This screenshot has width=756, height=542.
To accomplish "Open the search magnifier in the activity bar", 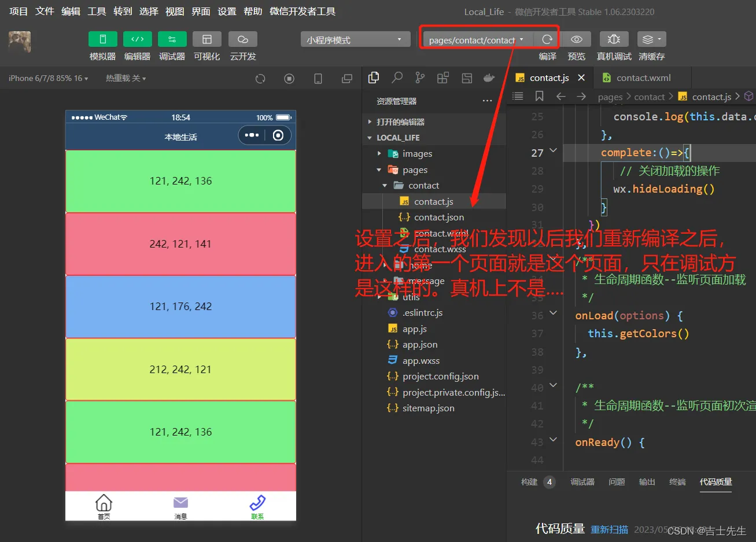I will [x=397, y=78].
